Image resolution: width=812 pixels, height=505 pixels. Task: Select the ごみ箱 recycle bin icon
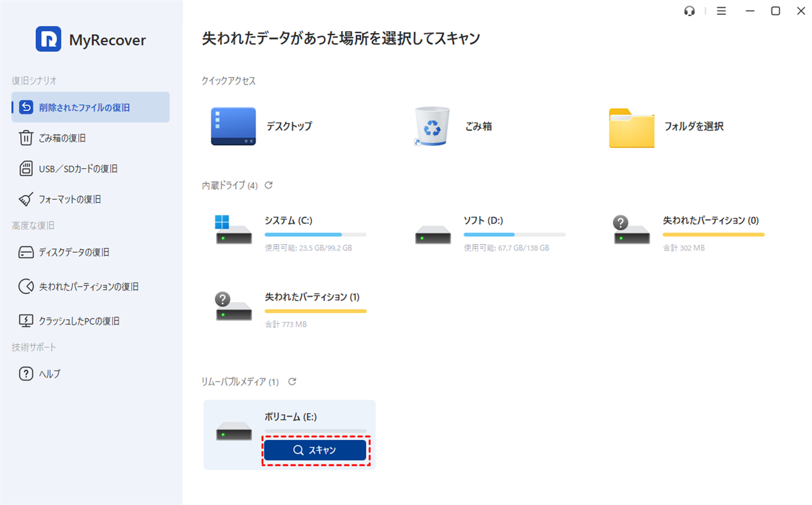[x=432, y=126]
